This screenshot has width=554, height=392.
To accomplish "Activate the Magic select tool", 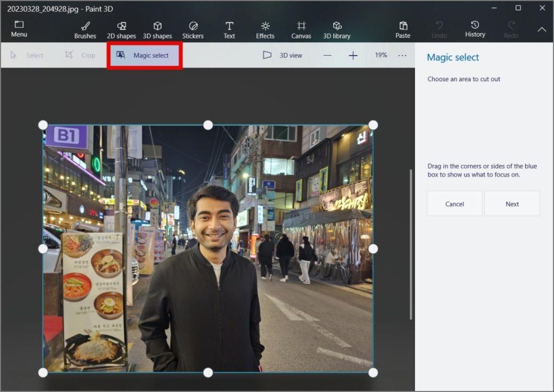I will coord(144,55).
